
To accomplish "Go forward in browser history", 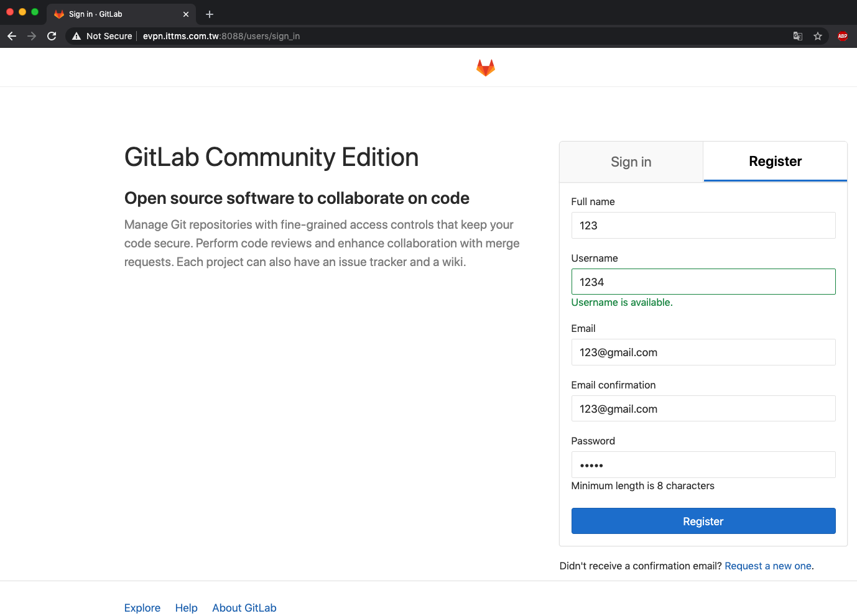I will point(32,36).
